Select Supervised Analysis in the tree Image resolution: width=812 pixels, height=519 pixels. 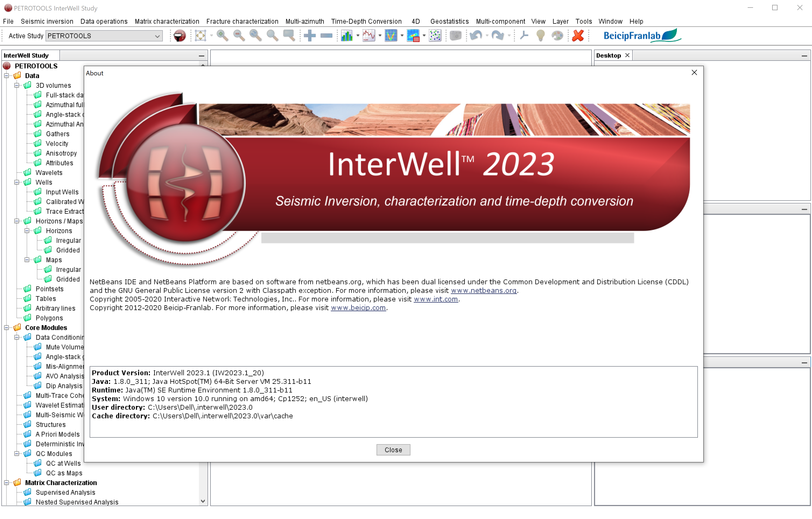coord(65,493)
